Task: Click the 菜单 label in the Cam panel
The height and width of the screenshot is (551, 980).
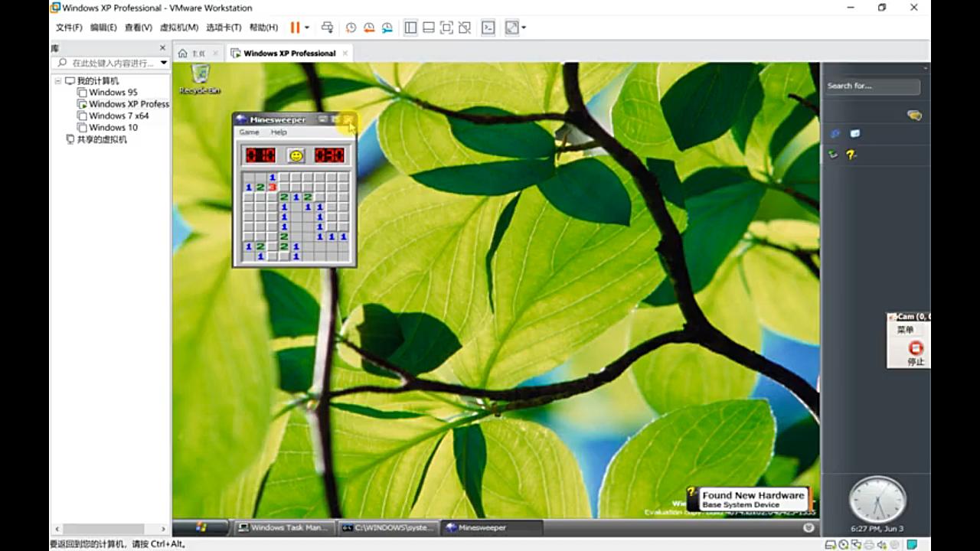Action: tap(905, 330)
